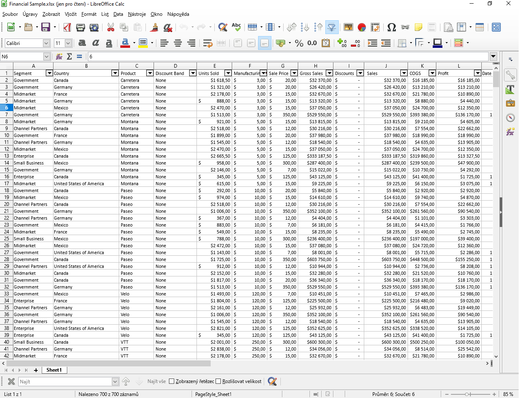519x398 pixels.
Task: Select the Sheet1 tab
Action: (54, 370)
